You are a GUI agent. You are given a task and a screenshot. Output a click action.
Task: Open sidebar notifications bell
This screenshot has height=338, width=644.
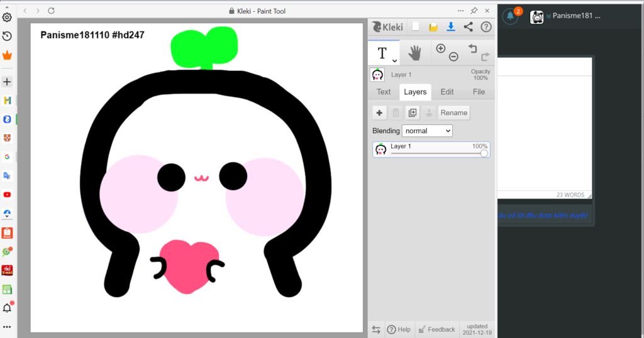tap(8, 307)
